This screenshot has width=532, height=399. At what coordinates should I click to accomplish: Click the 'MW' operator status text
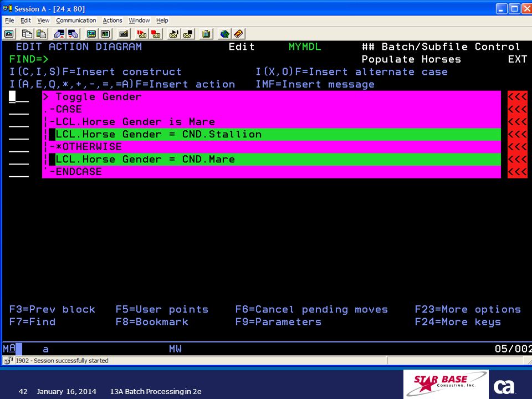176,349
